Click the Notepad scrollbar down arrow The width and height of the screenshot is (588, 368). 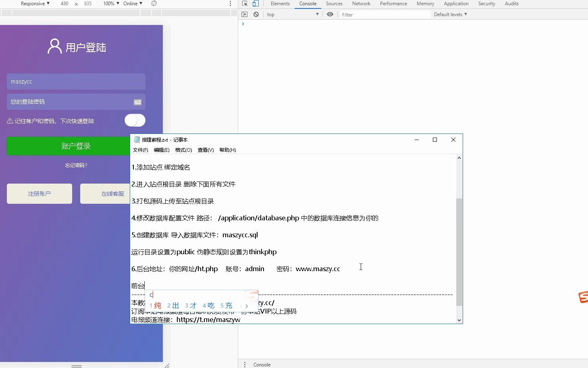click(459, 320)
